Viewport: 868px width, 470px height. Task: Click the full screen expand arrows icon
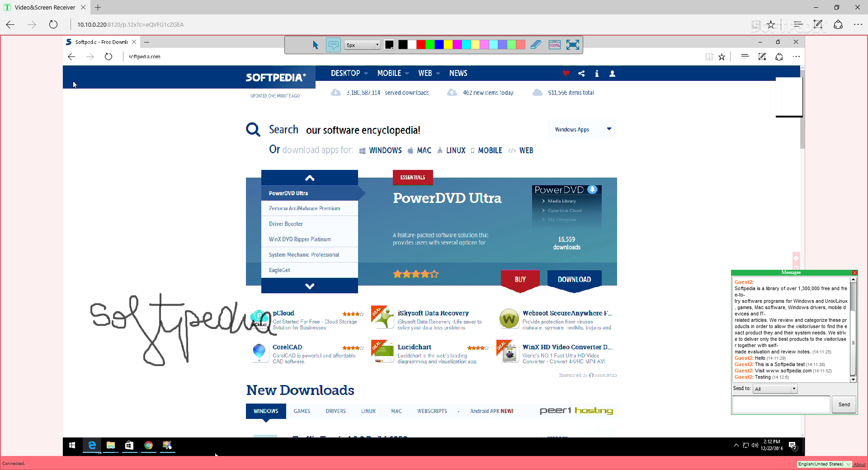point(572,45)
